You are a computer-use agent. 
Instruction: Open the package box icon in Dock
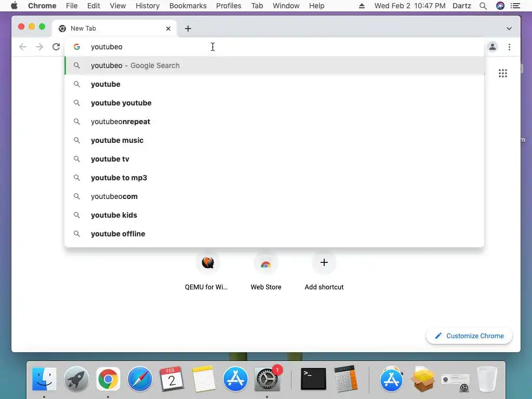point(423,379)
